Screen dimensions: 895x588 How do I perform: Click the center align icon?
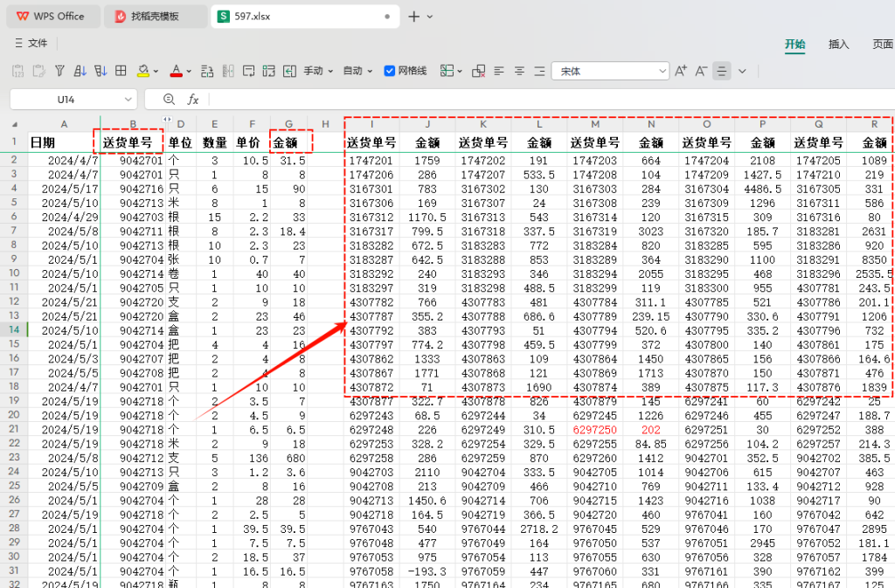click(x=519, y=71)
